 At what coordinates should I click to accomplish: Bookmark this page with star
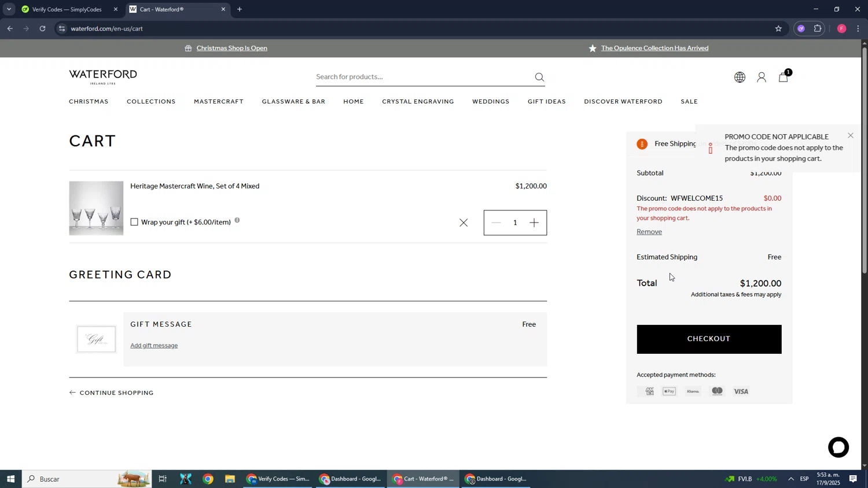point(778,28)
